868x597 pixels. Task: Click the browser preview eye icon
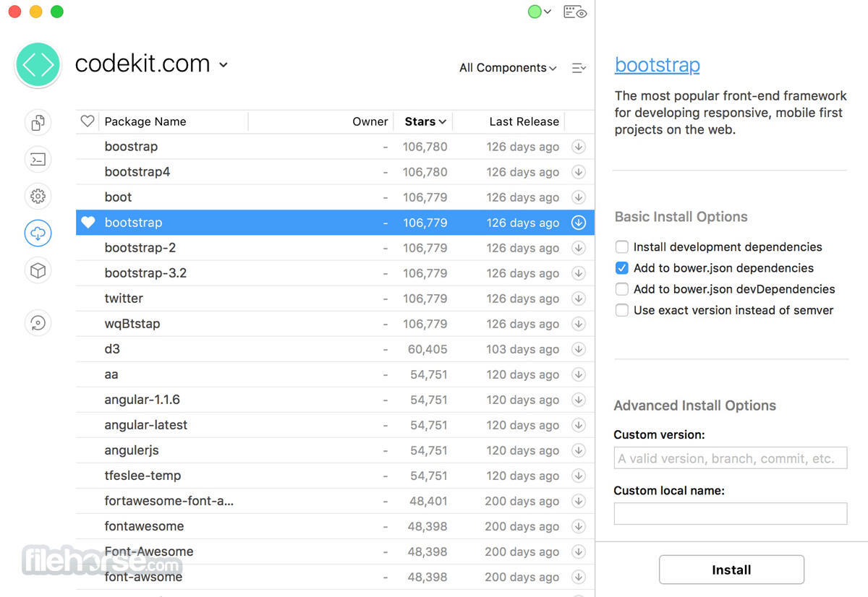pos(575,12)
